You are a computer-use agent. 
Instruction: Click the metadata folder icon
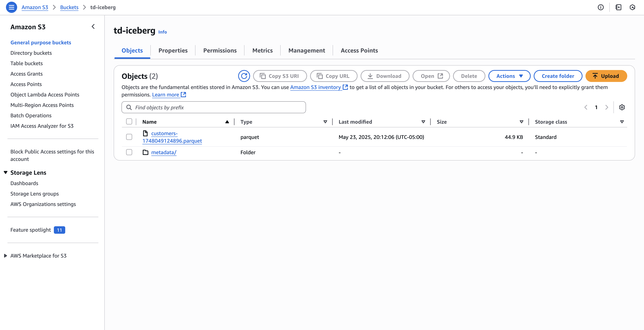coord(146,152)
